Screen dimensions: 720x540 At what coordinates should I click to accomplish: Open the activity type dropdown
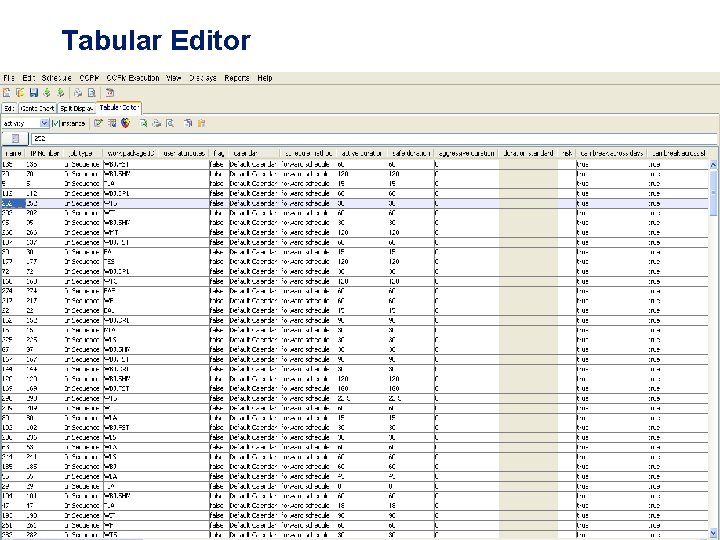(x=44, y=123)
